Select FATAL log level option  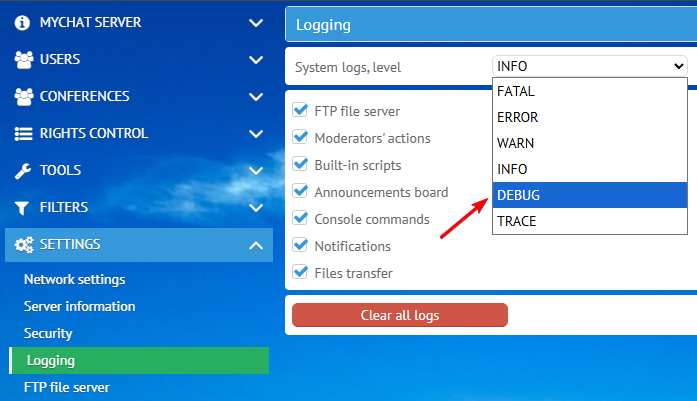click(x=589, y=91)
